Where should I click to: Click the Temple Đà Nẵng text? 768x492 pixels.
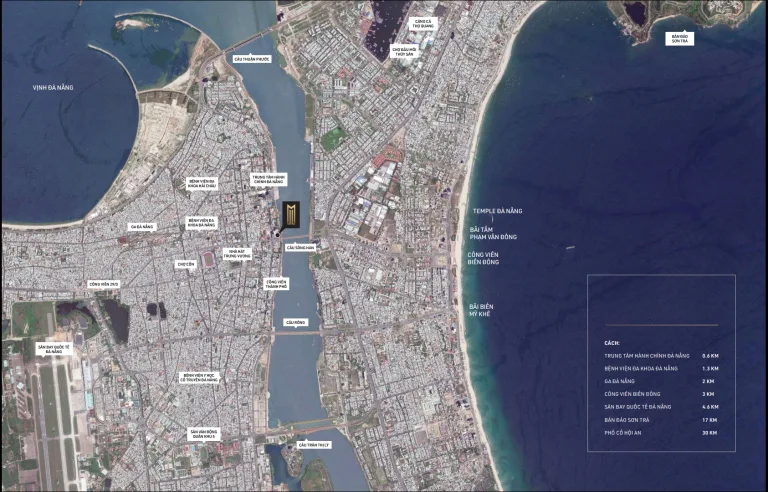click(x=496, y=211)
